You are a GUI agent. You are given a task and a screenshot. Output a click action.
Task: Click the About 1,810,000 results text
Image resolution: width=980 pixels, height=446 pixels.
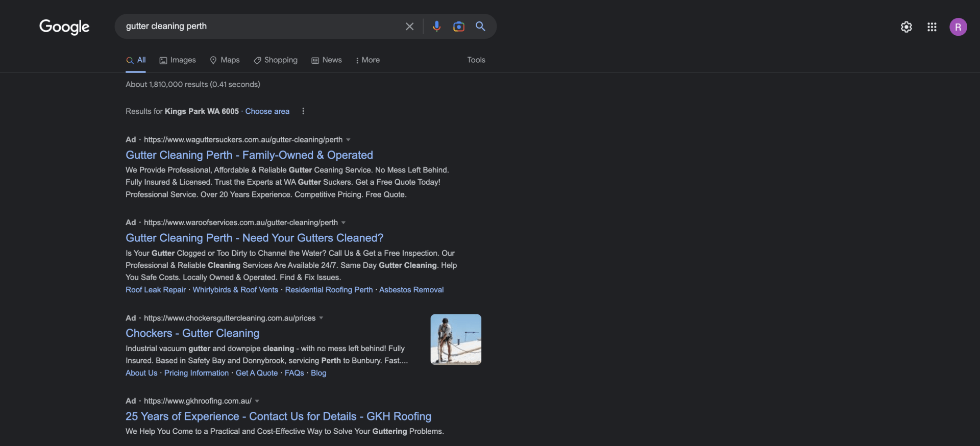point(193,85)
